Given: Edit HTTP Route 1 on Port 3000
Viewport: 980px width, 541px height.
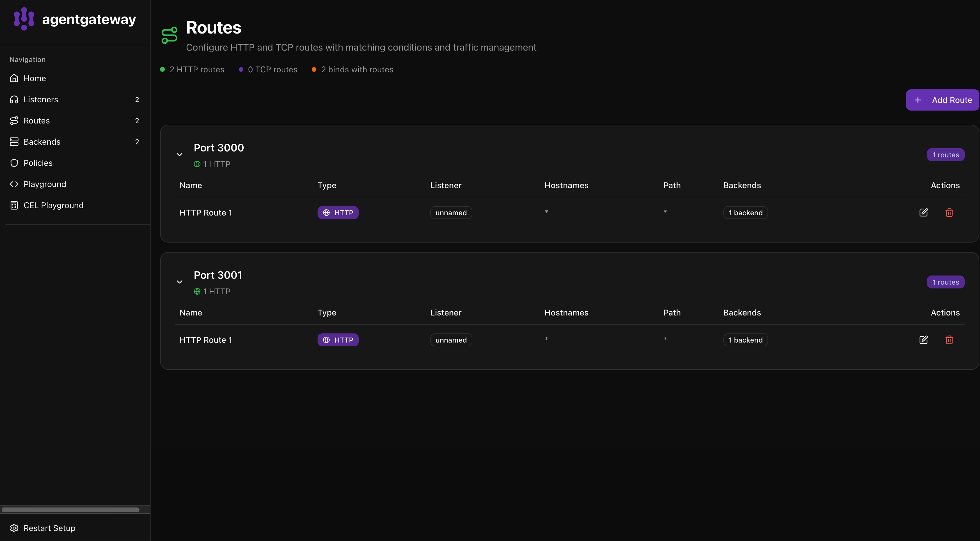Looking at the screenshot, I should (924, 213).
